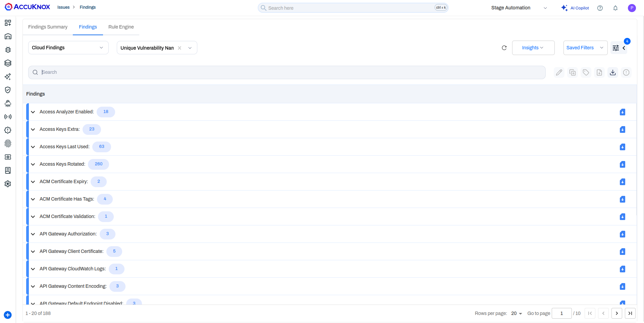Image resolution: width=644 pixels, height=323 pixels.
Task: Open the Cloud Findings dropdown
Action: [x=68, y=48]
